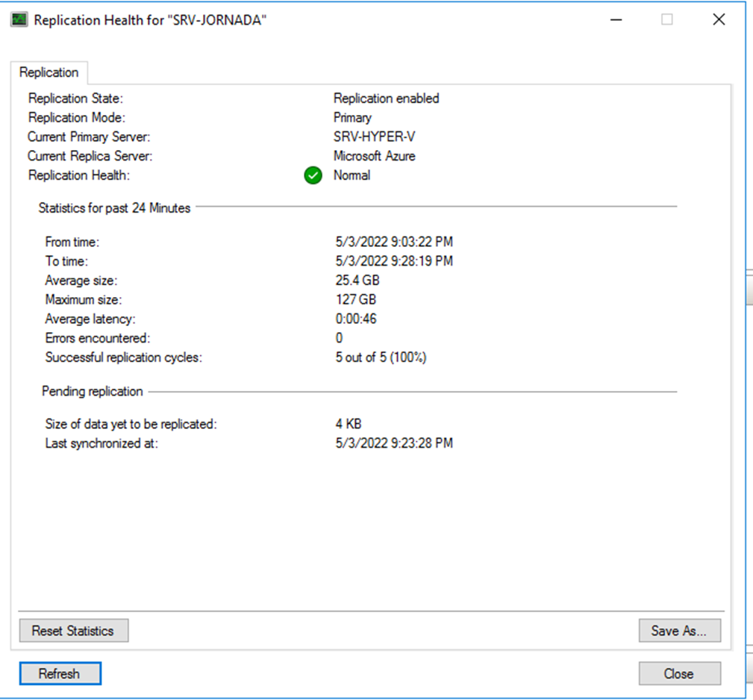Image resolution: width=753 pixels, height=700 pixels.
Task: Click the pending data size "4 KB"
Action: 349,424
